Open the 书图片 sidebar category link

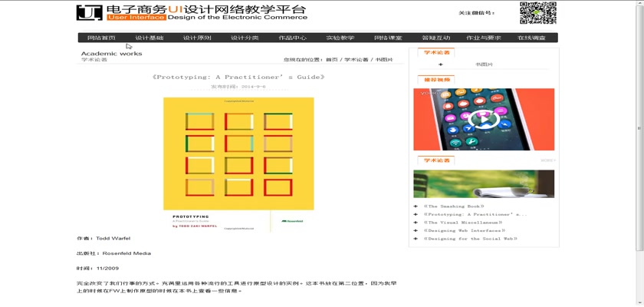pos(485,64)
